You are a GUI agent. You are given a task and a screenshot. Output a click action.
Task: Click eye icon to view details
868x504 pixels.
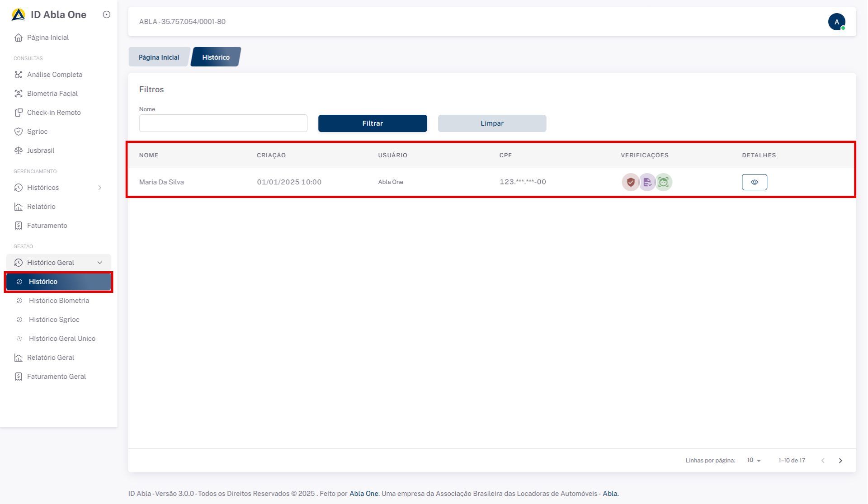[754, 182]
